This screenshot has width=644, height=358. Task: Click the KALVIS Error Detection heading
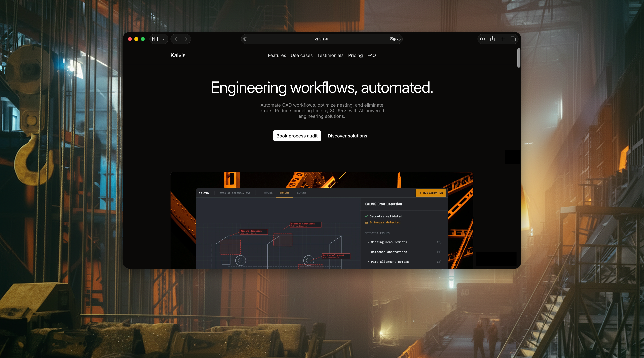[x=383, y=204]
